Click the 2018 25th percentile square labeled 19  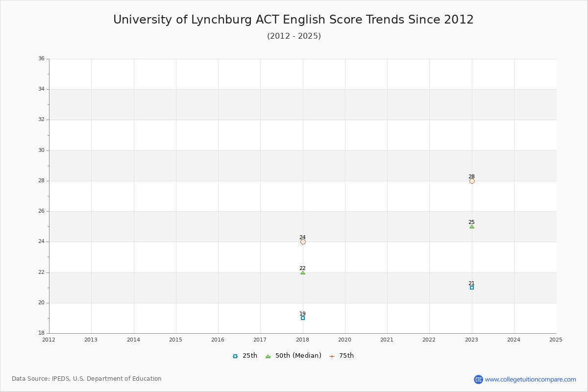303,318
